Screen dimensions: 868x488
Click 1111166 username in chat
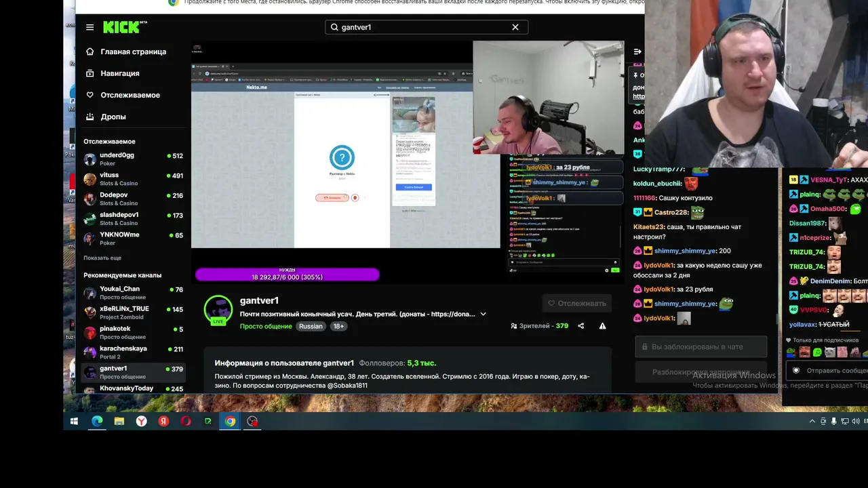pos(644,198)
